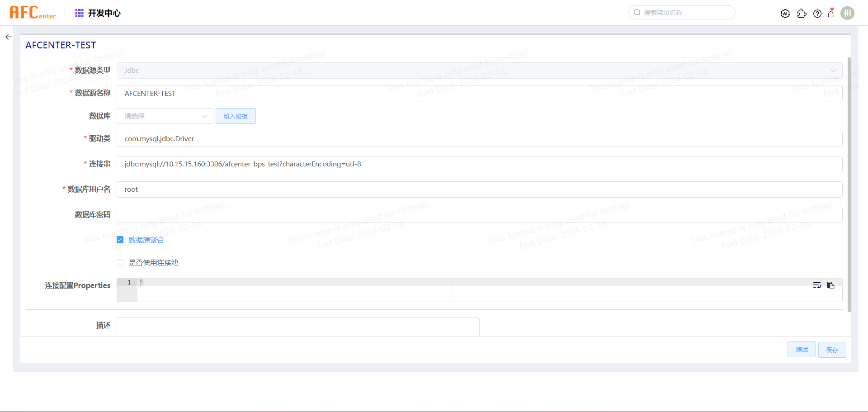
Task: Toggle word wrap in Properties editor
Action: pos(817,285)
